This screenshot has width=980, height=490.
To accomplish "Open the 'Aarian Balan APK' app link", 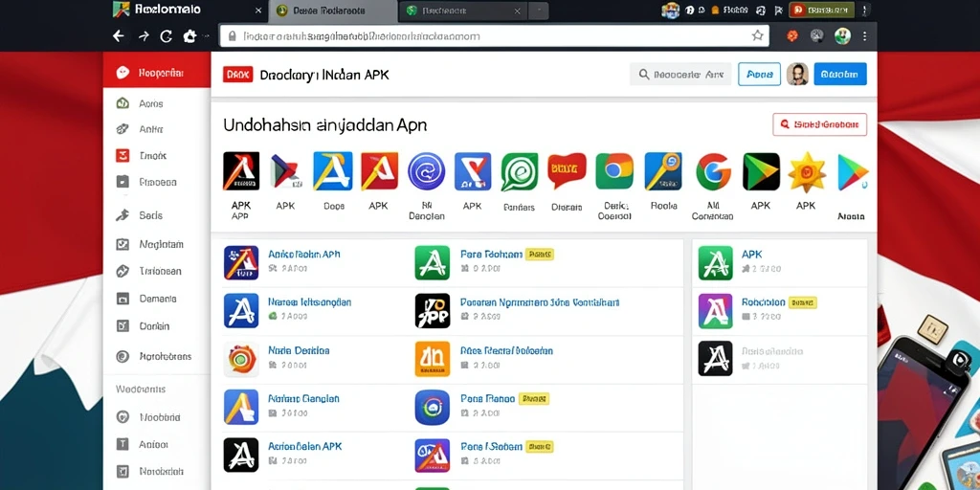I will (304, 446).
